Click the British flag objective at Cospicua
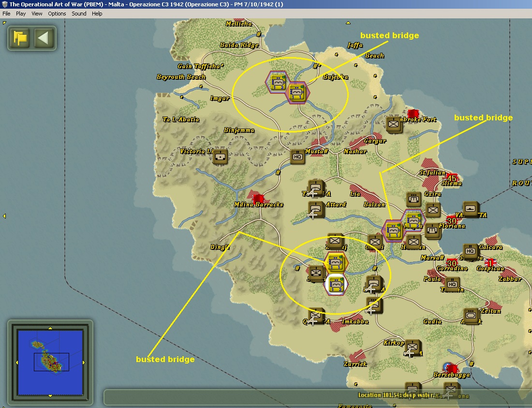 (490, 263)
